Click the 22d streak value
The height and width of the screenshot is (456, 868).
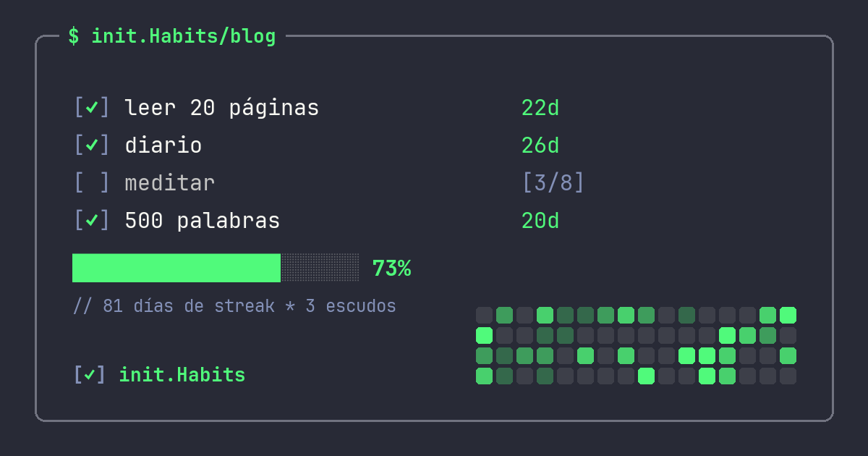click(x=540, y=108)
